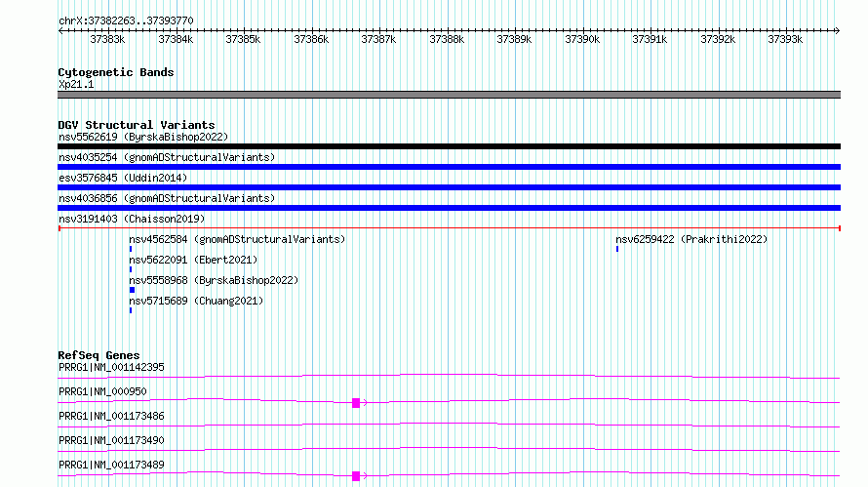Open the RefSeq Genes track title
This screenshot has height=487, width=868.
coord(99,355)
